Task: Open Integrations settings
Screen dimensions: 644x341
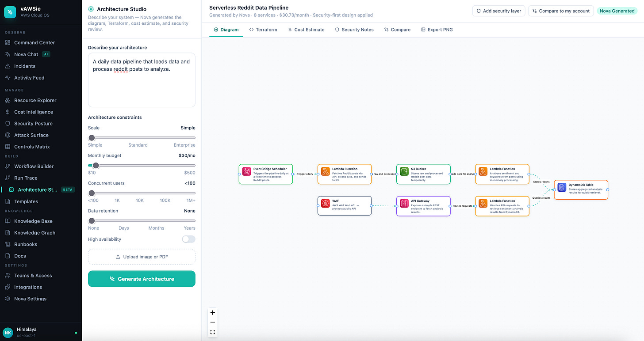Action: point(28,287)
